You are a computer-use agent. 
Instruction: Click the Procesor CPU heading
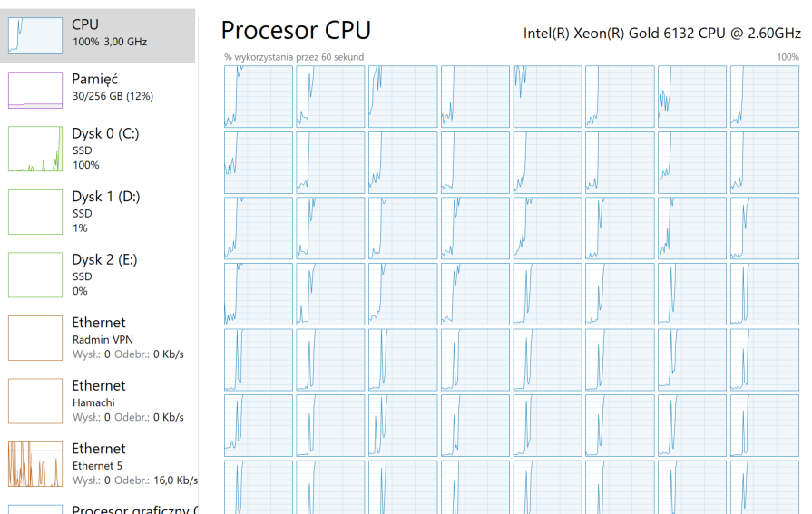coord(296,30)
